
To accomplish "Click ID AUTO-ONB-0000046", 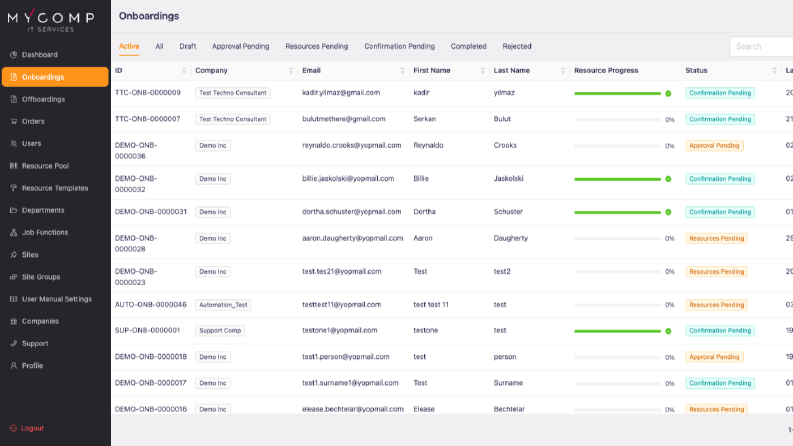I will tap(151, 305).
